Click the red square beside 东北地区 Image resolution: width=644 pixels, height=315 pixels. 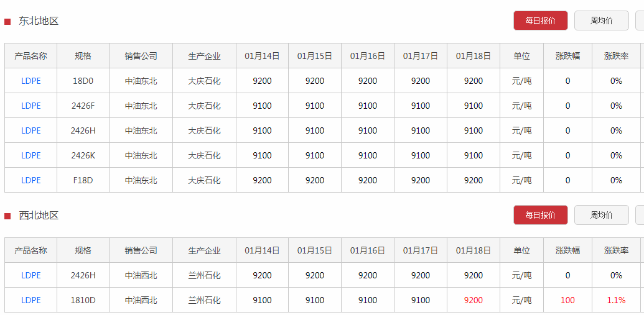7,22
